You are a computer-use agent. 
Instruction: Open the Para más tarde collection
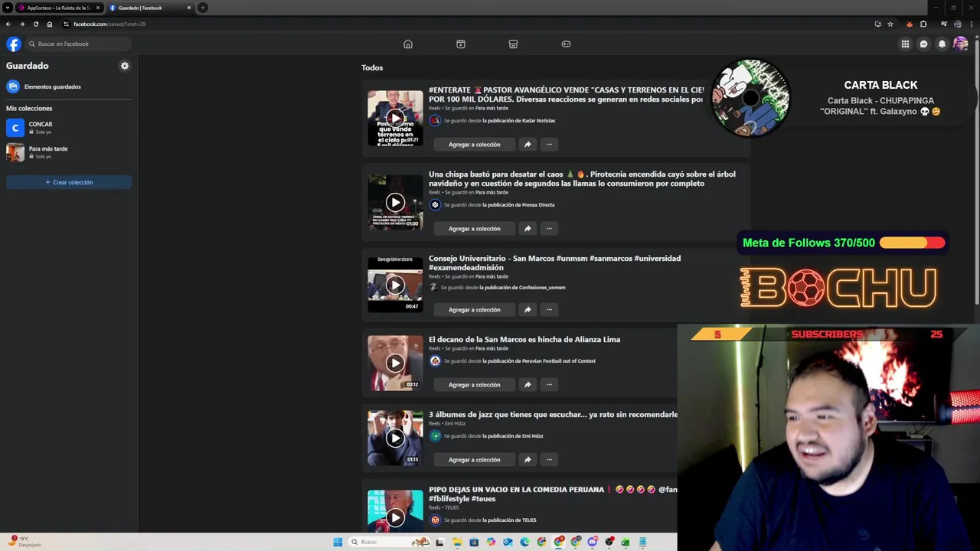(69, 152)
